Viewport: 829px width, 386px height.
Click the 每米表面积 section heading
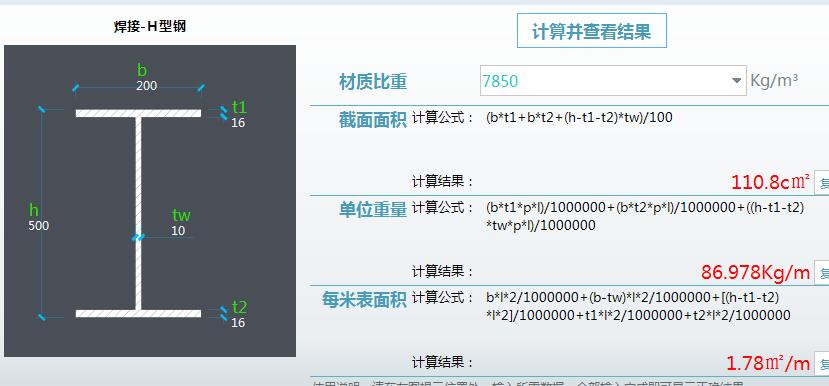pyautogui.click(x=364, y=300)
